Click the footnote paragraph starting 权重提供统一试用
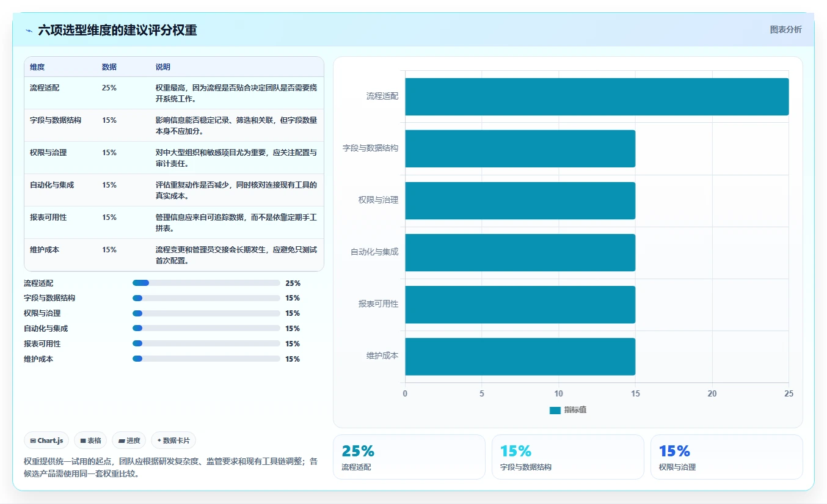The image size is (827, 504). (x=170, y=467)
